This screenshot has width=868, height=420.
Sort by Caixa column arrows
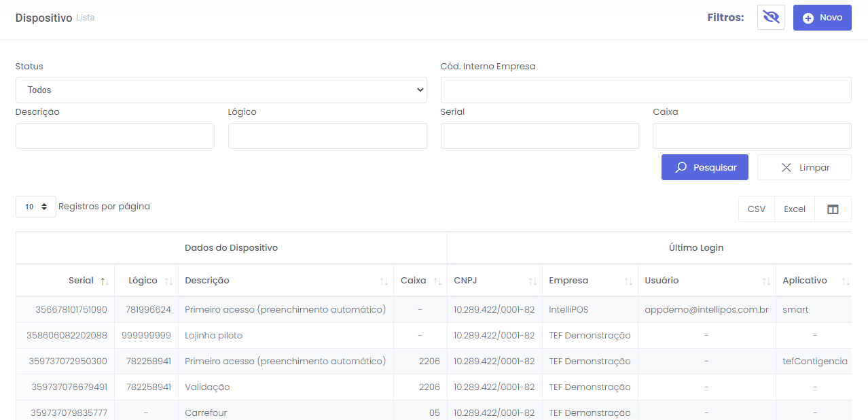[x=437, y=281]
